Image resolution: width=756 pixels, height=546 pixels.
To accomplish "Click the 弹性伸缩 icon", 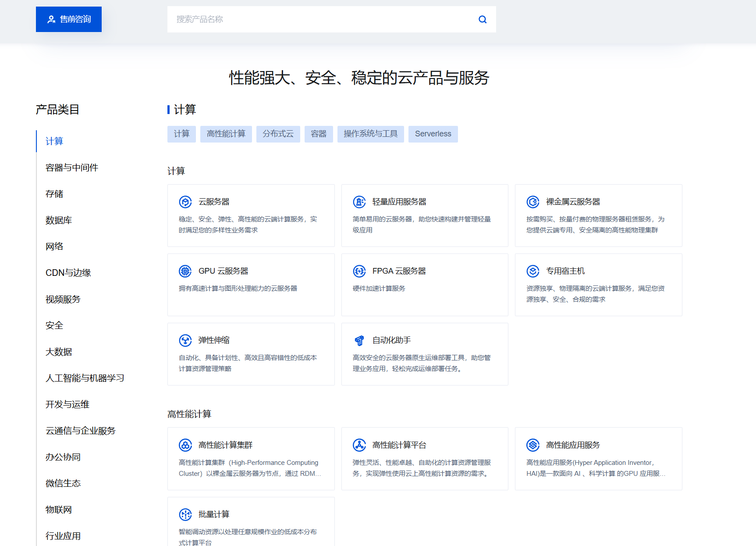I will coord(185,340).
